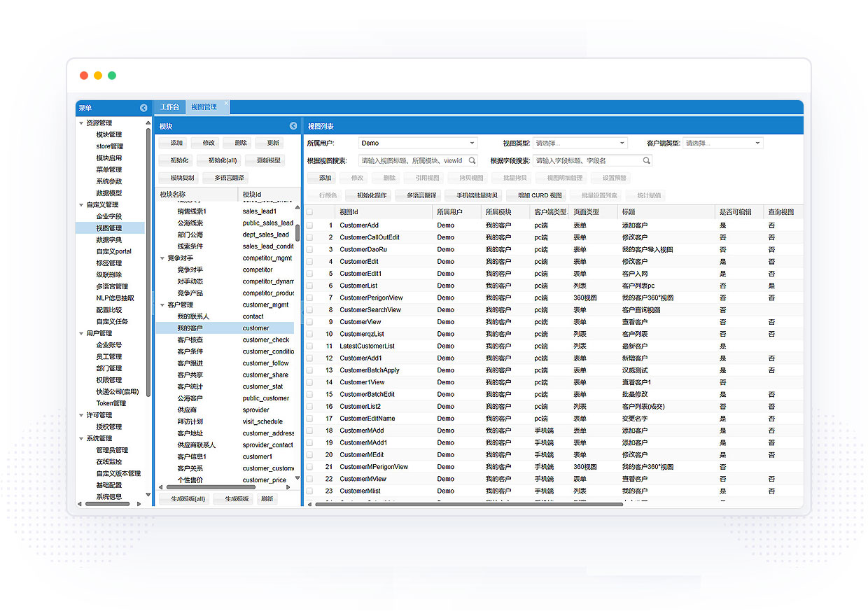This screenshot has height=616, width=868.
Task: Open 员工管理 in the sidebar menu
Action: 108,356
